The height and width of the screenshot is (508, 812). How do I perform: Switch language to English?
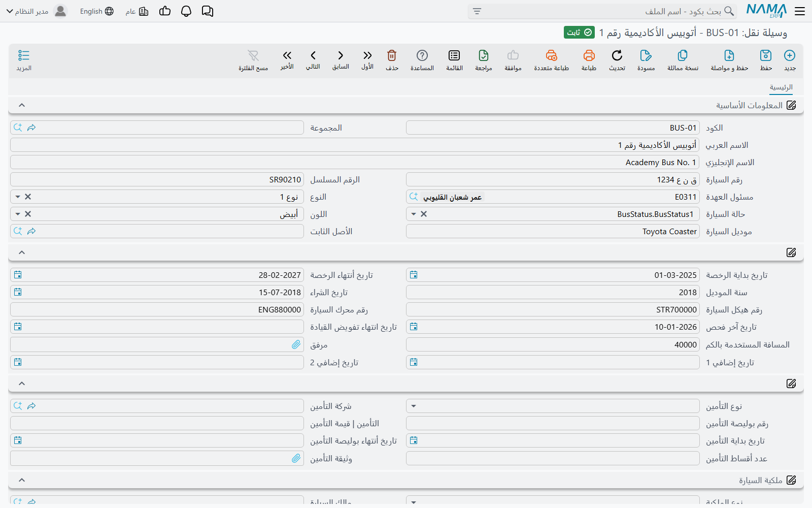click(x=97, y=11)
